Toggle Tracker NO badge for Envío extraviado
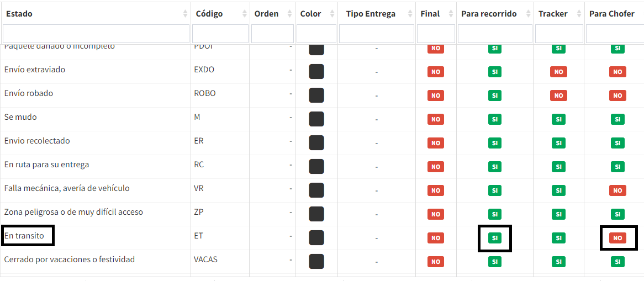The width and height of the screenshot is (644, 281). [558, 72]
